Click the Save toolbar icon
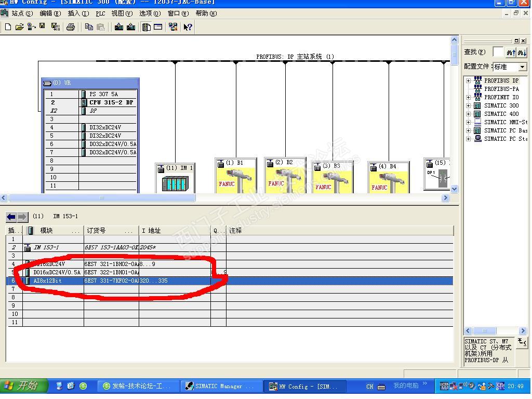This screenshot has width=532, height=399. pyautogui.click(x=43, y=26)
